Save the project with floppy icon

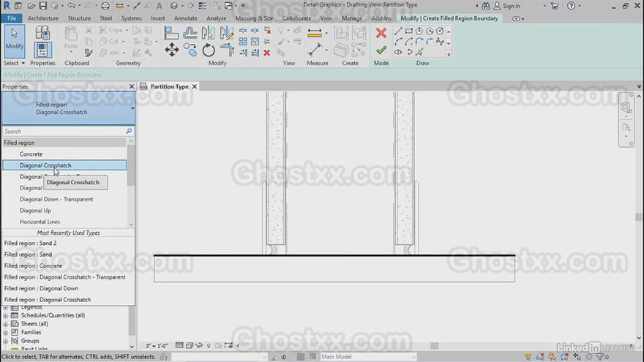[x=43, y=6]
